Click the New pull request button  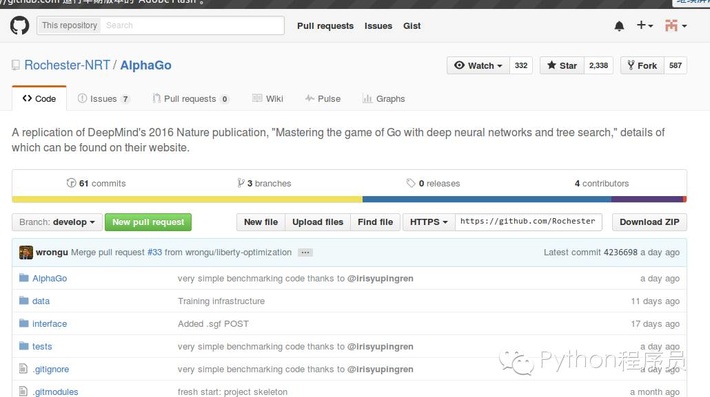(x=148, y=222)
